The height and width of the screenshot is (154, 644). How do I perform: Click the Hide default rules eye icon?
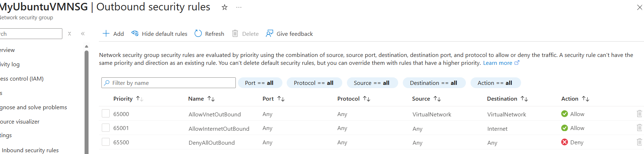click(135, 34)
